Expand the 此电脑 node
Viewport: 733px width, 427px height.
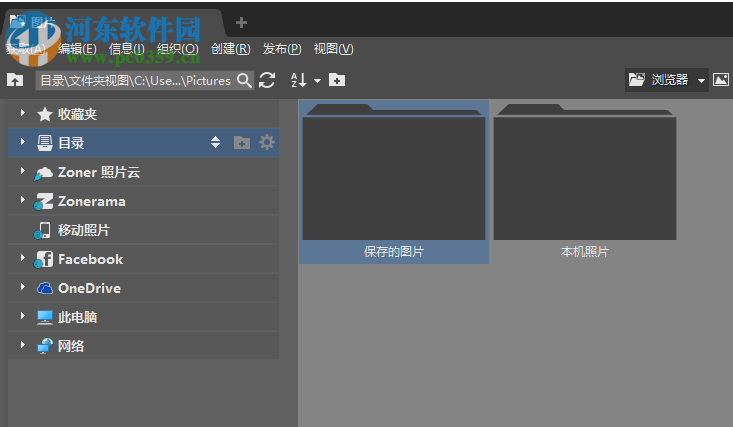(x=22, y=316)
